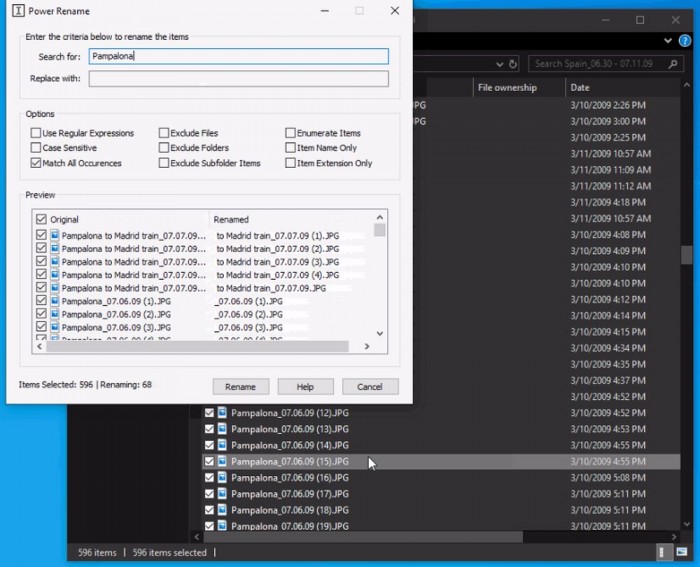The width and height of the screenshot is (700, 567).
Task: Click JPG file icon of Pampalona_07.06.09 (13).JPG
Action: point(222,429)
